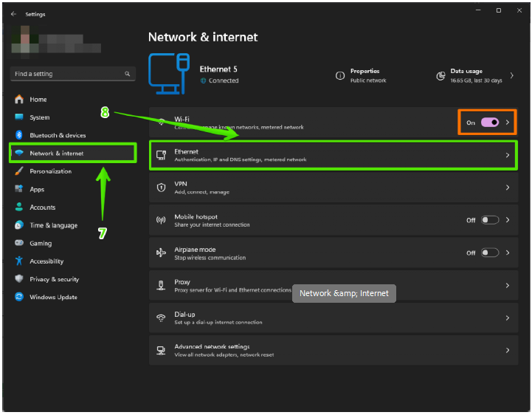This screenshot has width=532, height=415.
Task: Open the Proxy settings row
Action: [x=332, y=286]
